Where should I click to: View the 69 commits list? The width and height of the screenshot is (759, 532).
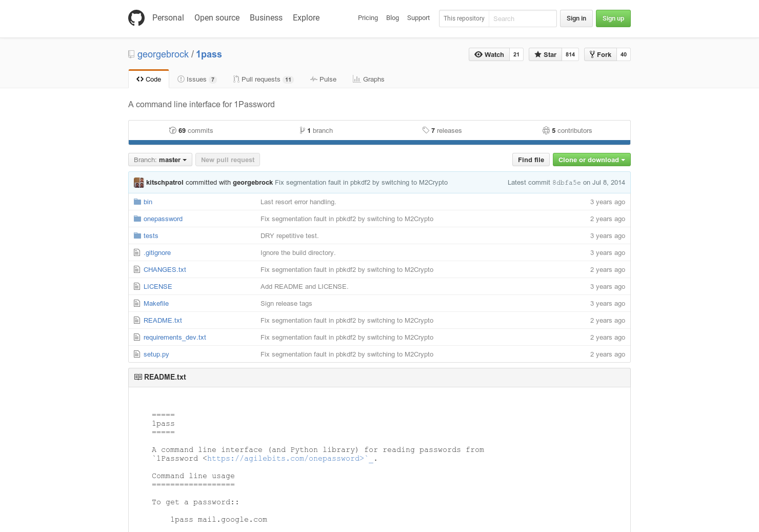pos(191,130)
